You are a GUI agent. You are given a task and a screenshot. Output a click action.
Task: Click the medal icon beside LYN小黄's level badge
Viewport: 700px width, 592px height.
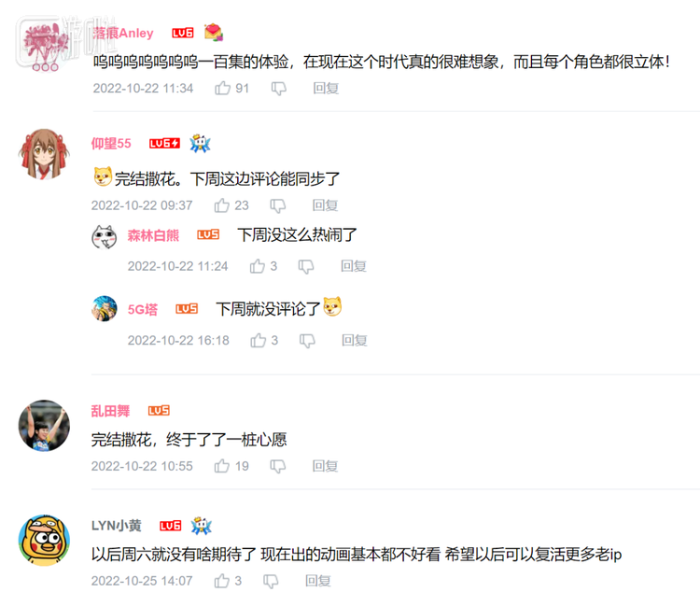(x=202, y=526)
